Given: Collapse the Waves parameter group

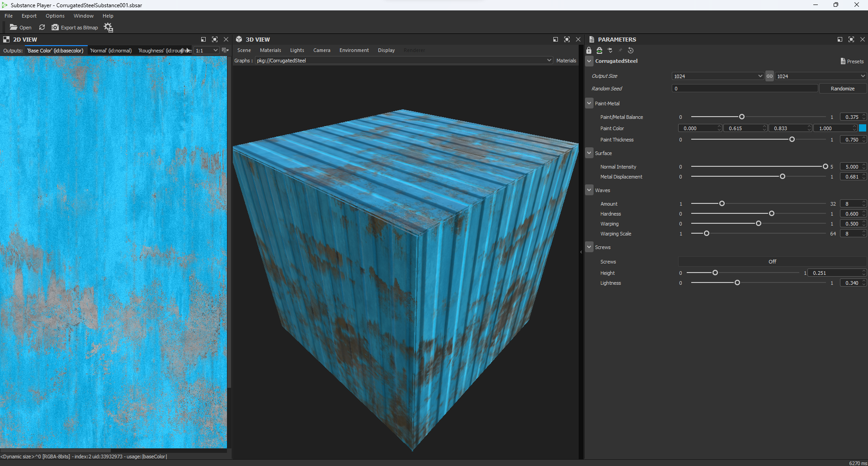Looking at the screenshot, I should point(589,190).
